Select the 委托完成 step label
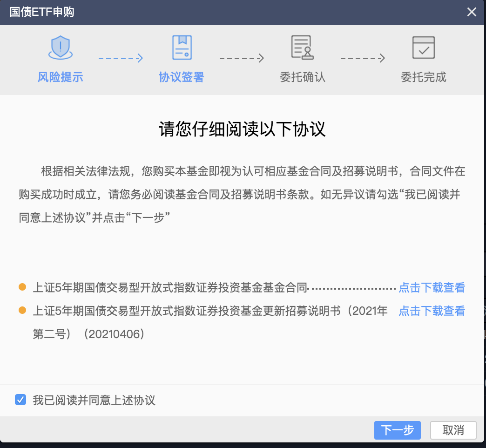The height and width of the screenshot is (448, 486). coord(423,77)
